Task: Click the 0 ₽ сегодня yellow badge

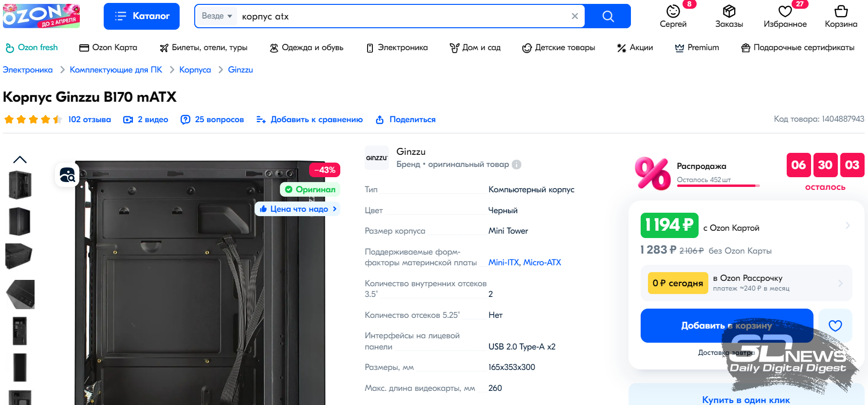Action: (x=678, y=283)
